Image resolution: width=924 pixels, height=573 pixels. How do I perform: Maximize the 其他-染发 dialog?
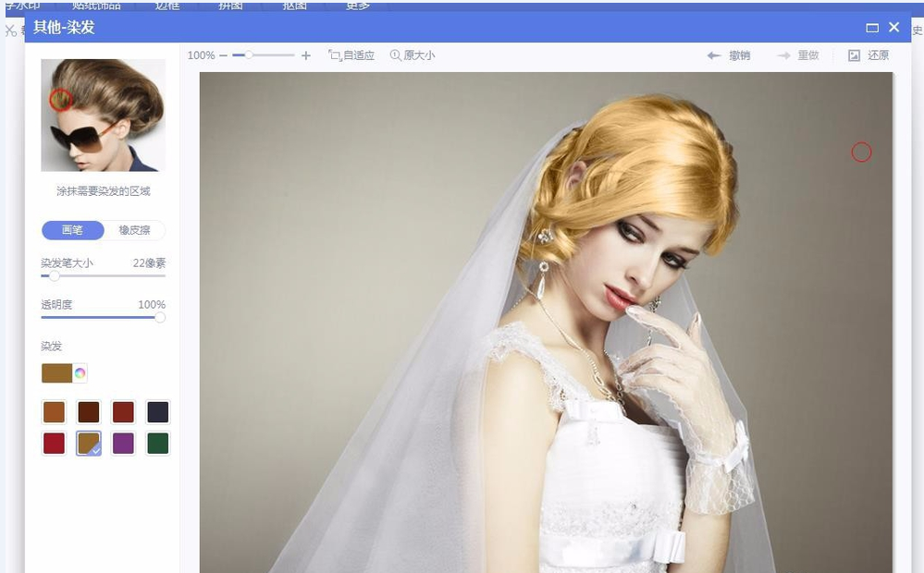coord(872,28)
